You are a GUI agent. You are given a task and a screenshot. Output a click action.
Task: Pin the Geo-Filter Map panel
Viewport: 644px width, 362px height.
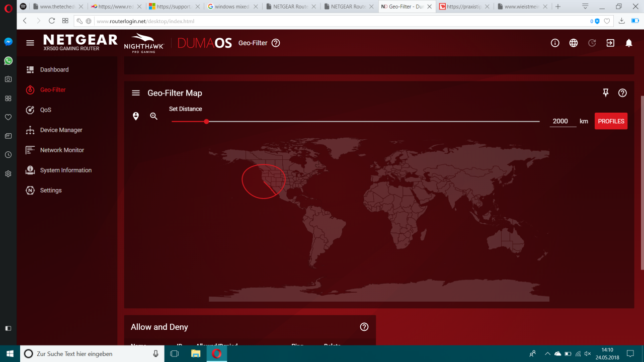(606, 93)
